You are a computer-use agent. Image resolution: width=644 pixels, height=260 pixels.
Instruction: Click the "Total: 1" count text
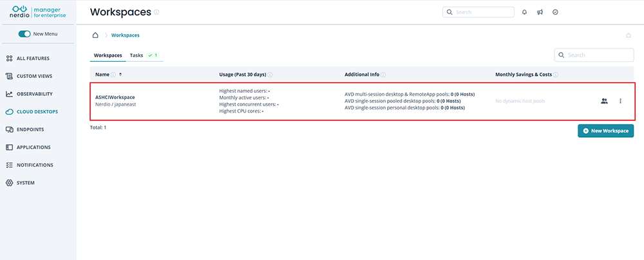coord(98,127)
